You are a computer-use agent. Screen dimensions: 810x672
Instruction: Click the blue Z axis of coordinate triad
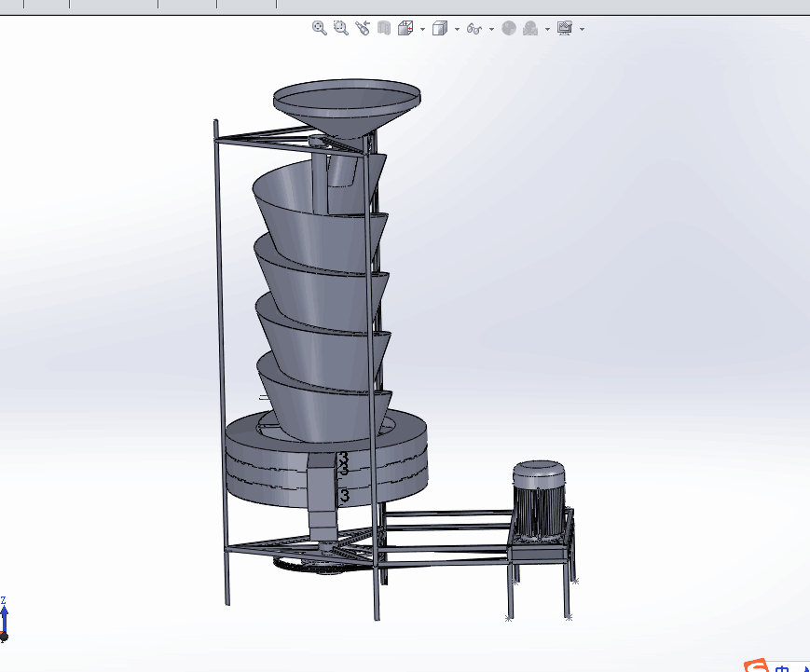coord(4,617)
